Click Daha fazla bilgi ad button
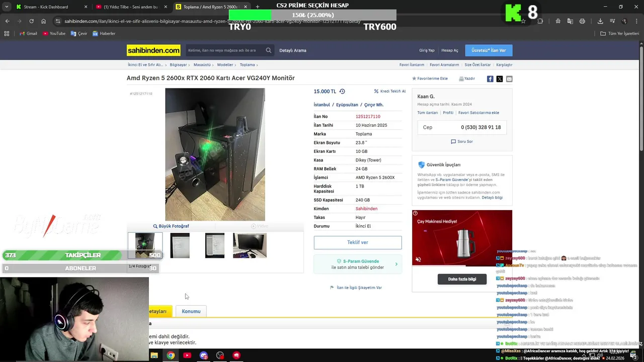The height and width of the screenshot is (362, 644). pyautogui.click(x=462, y=279)
